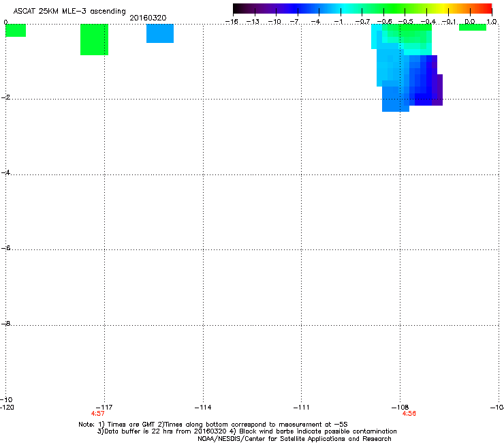Click the -13 tick label on color scale

253,22
